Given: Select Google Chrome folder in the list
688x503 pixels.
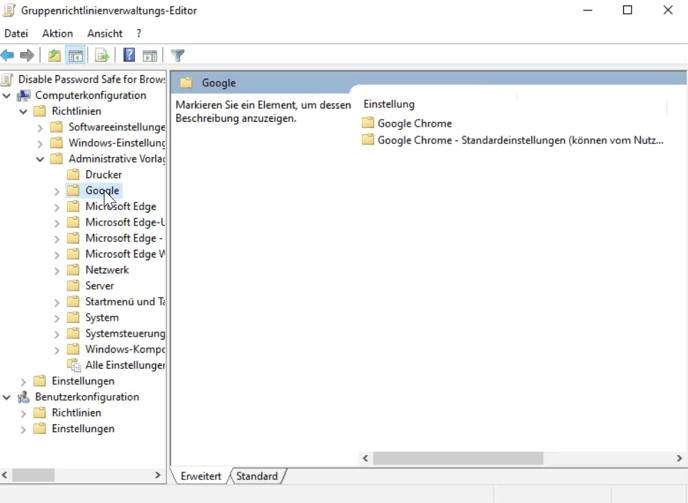Looking at the screenshot, I should pos(414,124).
